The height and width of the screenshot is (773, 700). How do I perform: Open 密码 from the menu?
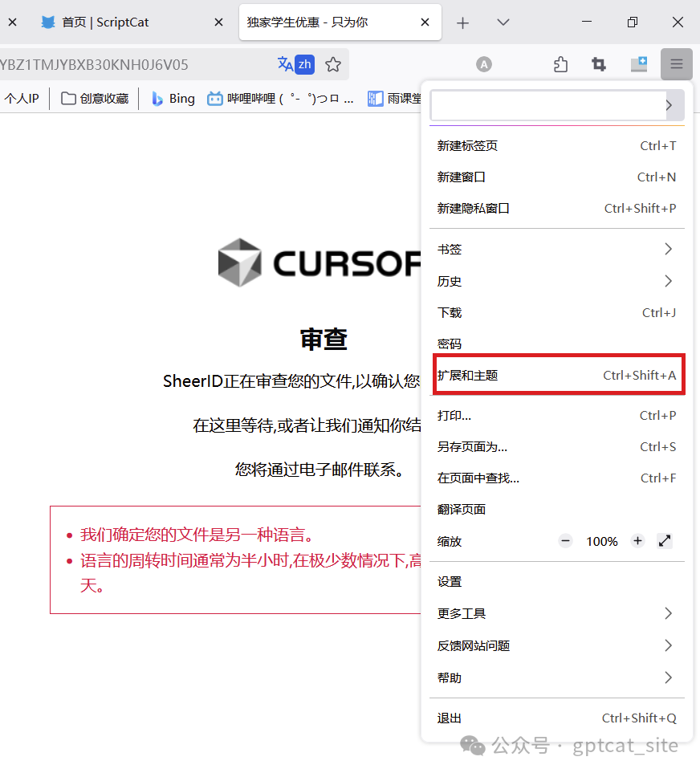coord(557,344)
